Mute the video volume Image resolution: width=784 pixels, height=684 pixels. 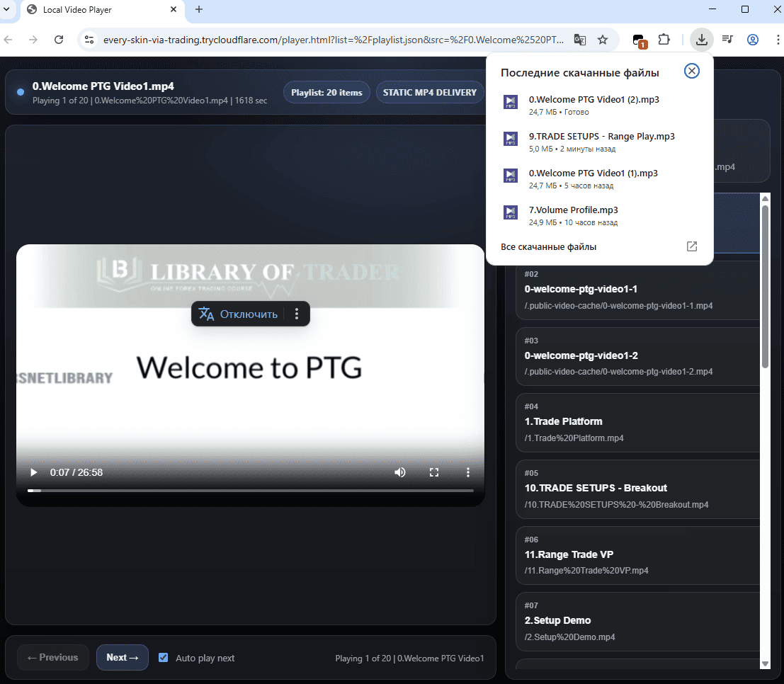click(x=400, y=472)
